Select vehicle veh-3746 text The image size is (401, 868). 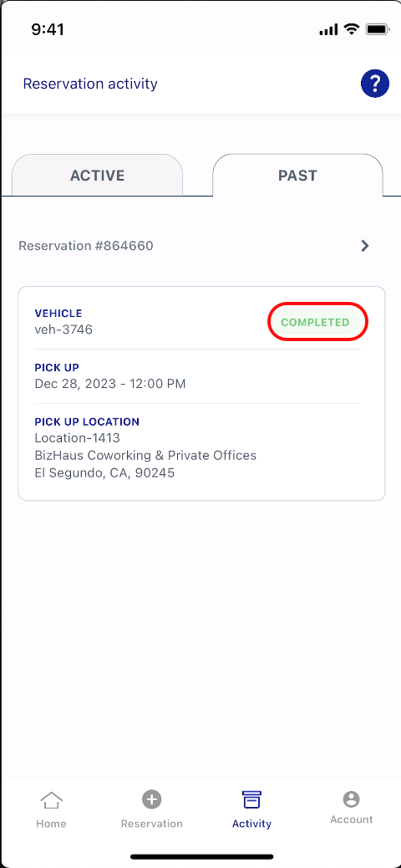[63, 329]
